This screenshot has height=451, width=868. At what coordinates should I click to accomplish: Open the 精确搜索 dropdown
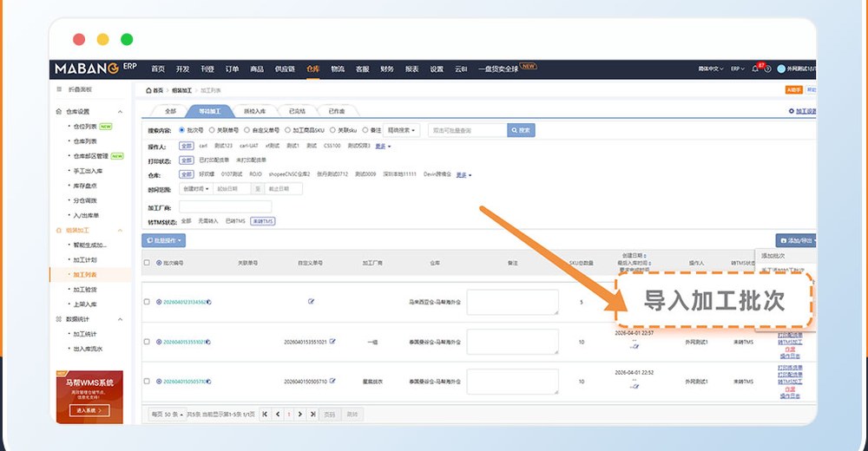coord(401,130)
